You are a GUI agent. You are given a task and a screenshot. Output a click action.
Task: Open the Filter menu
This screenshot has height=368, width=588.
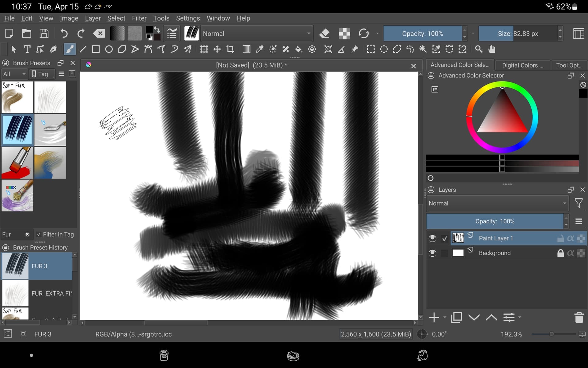(x=139, y=18)
